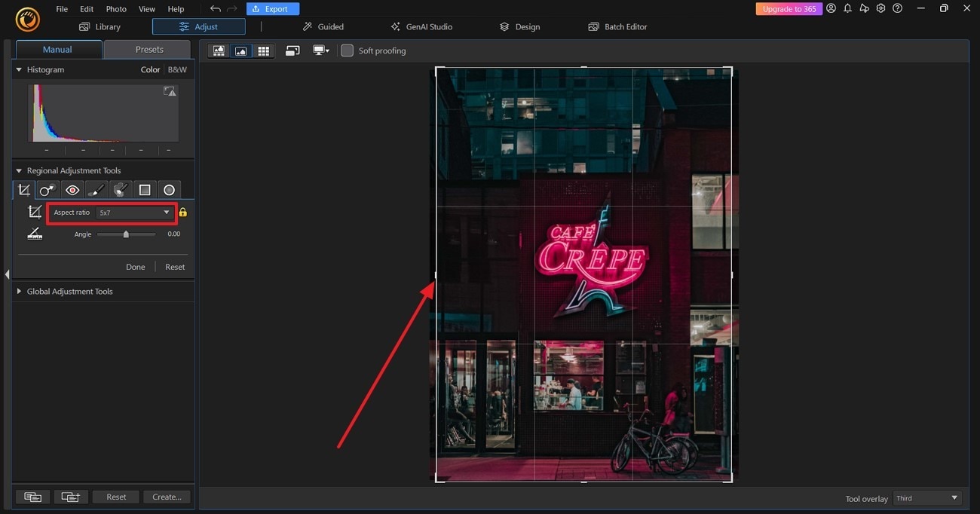Open the Help menu
980x514 pixels.
[176, 9]
